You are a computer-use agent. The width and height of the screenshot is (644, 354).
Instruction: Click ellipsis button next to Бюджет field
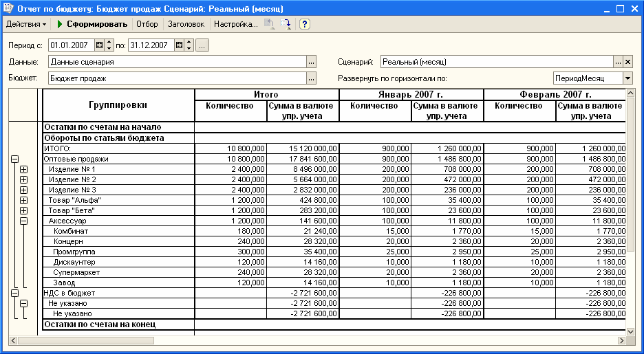pos(311,78)
